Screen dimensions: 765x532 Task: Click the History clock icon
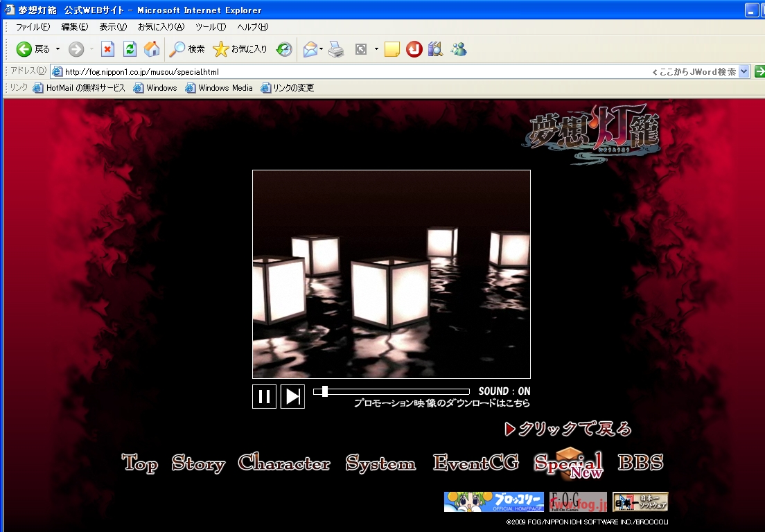coord(284,49)
